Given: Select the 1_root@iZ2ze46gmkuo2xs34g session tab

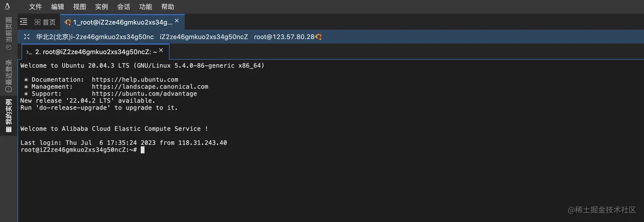Looking at the screenshot, I should (x=119, y=22).
